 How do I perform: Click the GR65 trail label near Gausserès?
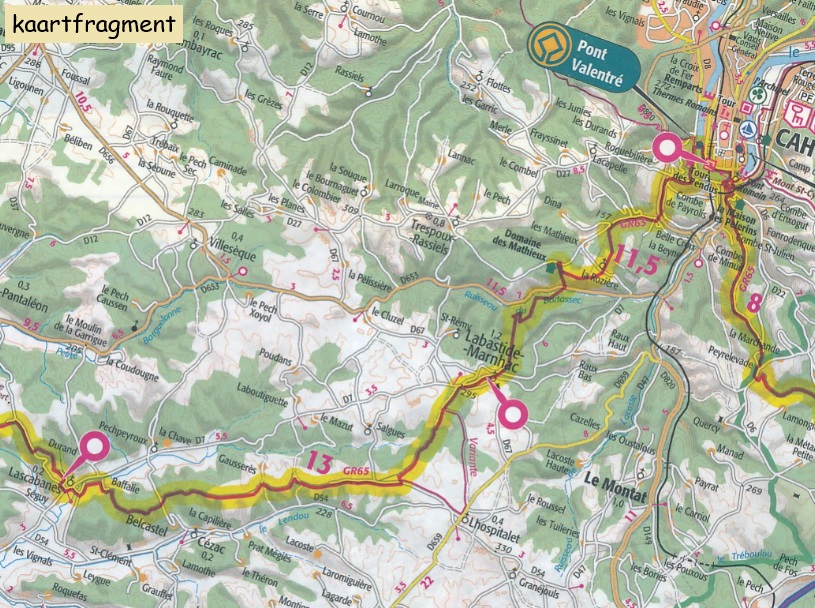coord(356,471)
